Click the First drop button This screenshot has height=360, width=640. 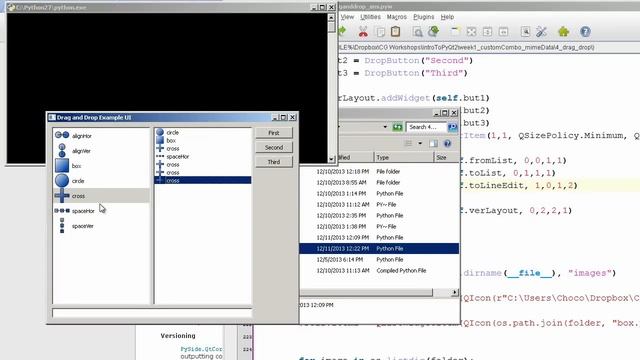(274, 133)
